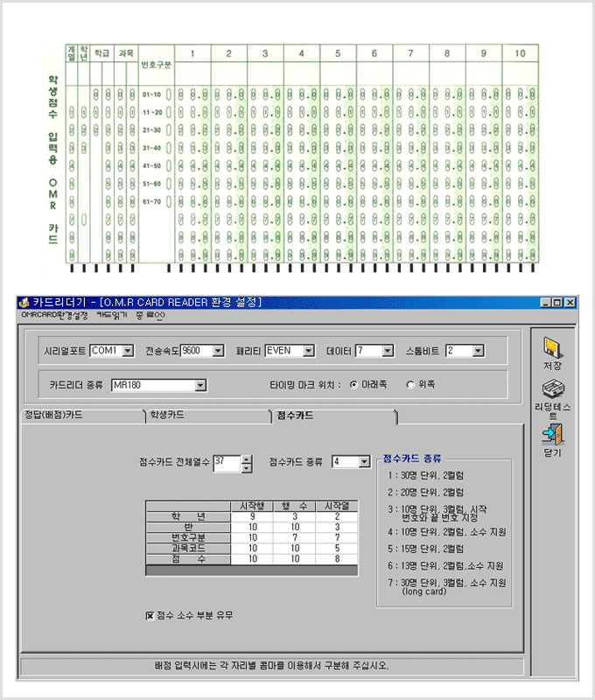Switch to the 점수카드 tab

[x=334, y=416]
